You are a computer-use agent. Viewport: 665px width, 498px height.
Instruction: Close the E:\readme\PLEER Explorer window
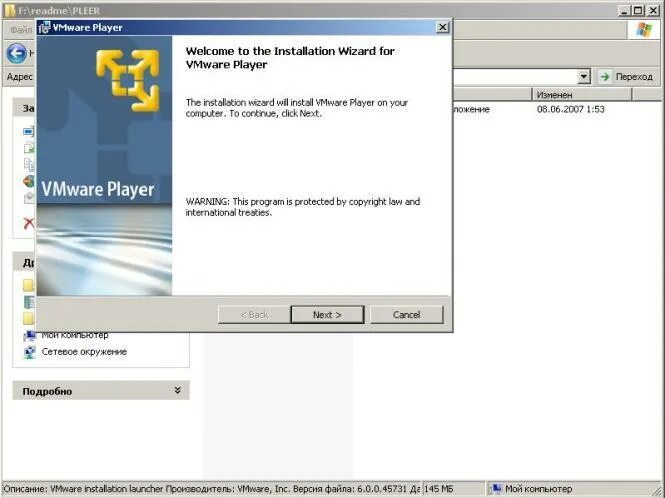point(654,10)
